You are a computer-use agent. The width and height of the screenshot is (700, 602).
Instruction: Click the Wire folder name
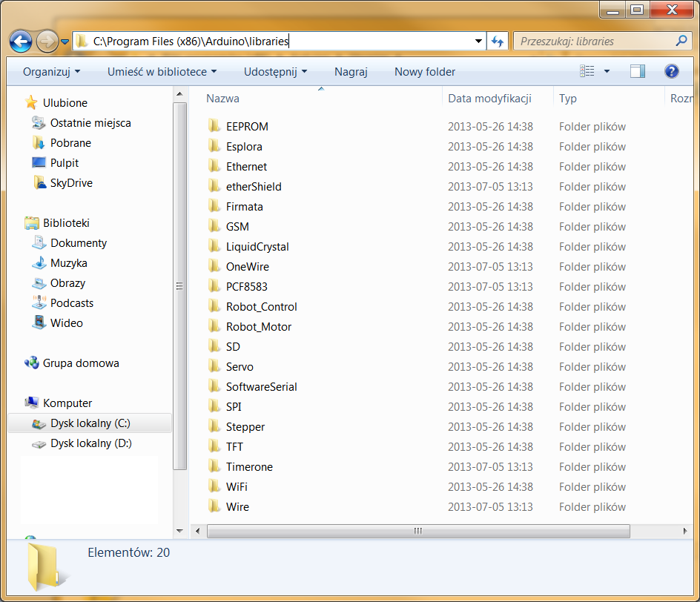[x=237, y=507]
